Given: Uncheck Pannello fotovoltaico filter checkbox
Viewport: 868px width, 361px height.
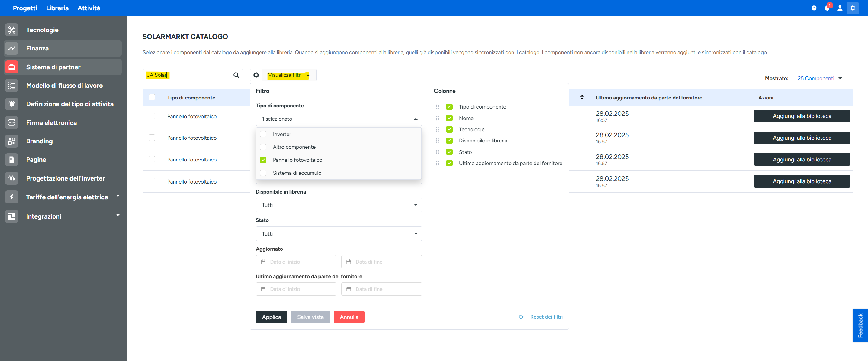Looking at the screenshot, I should click(x=263, y=160).
